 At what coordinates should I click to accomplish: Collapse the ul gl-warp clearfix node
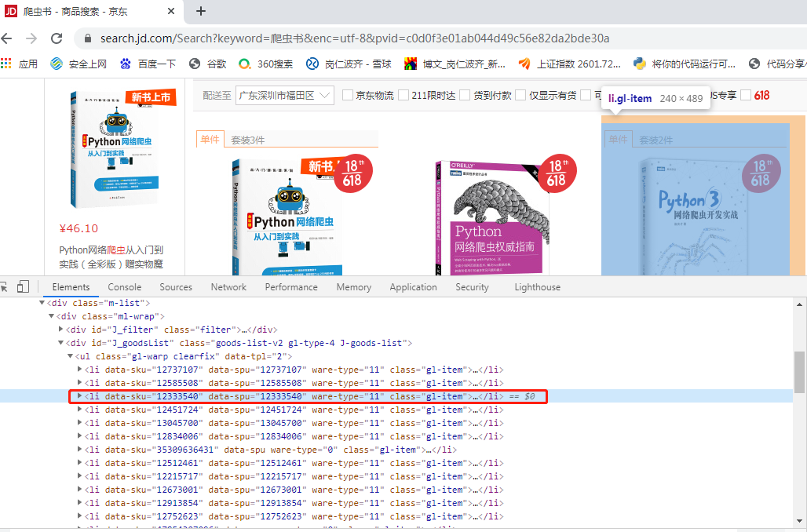pyautogui.click(x=70, y=356)
